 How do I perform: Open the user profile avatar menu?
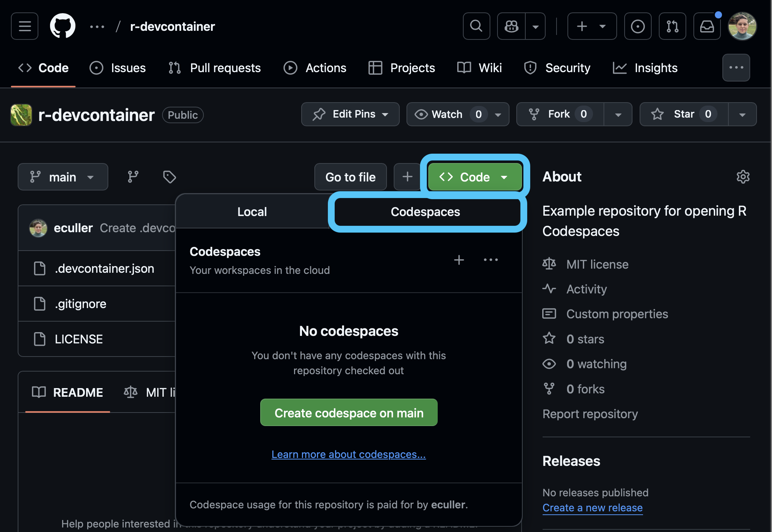point(742,26)
